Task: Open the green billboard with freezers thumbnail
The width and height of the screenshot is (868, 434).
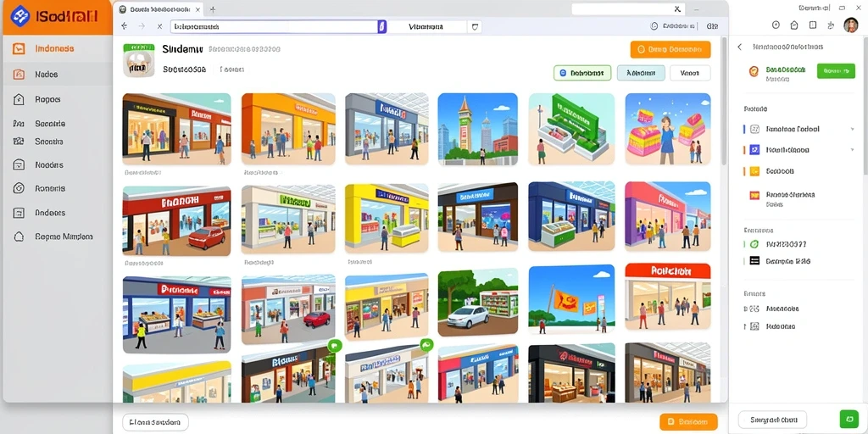Action: click(571, 129)
